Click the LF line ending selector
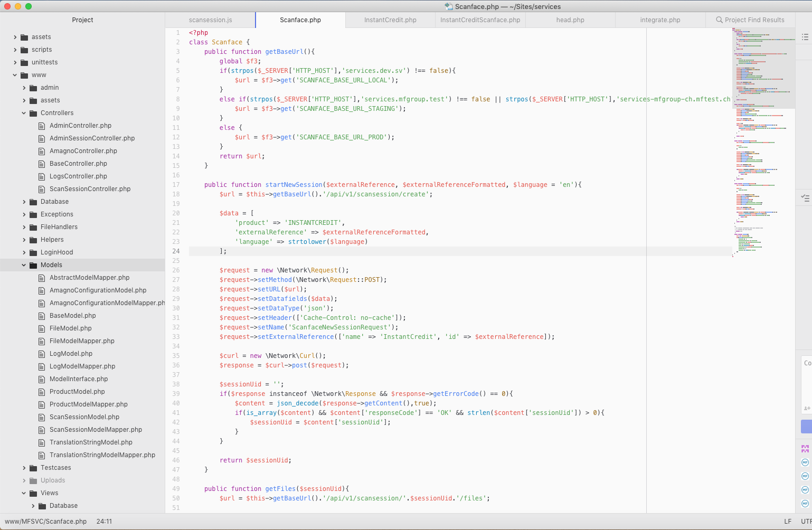 tap(788, 521)
